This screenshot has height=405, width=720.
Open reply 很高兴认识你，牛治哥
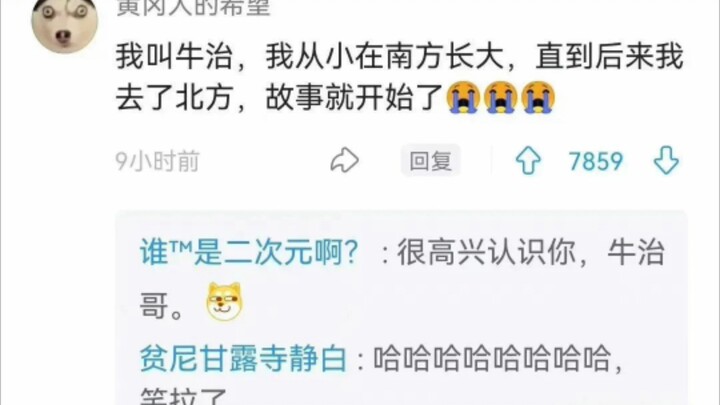coord(402,278)
